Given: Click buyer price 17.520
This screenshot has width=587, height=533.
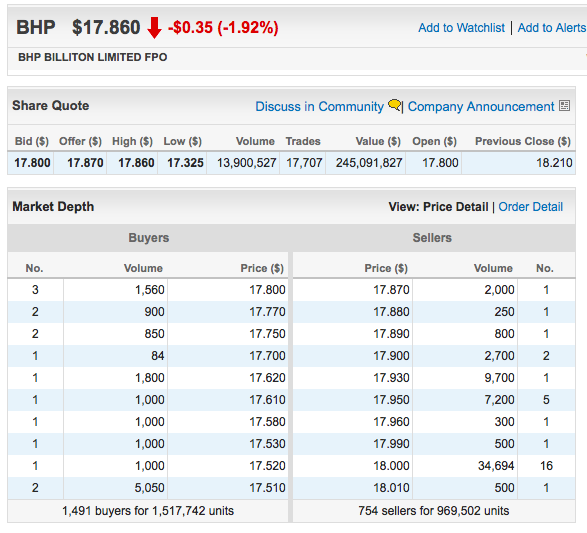Looking at the screenshot, I should [267, 466].
